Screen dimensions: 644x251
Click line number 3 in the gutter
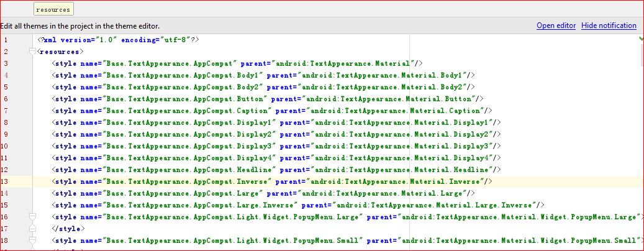click(6, 63)
